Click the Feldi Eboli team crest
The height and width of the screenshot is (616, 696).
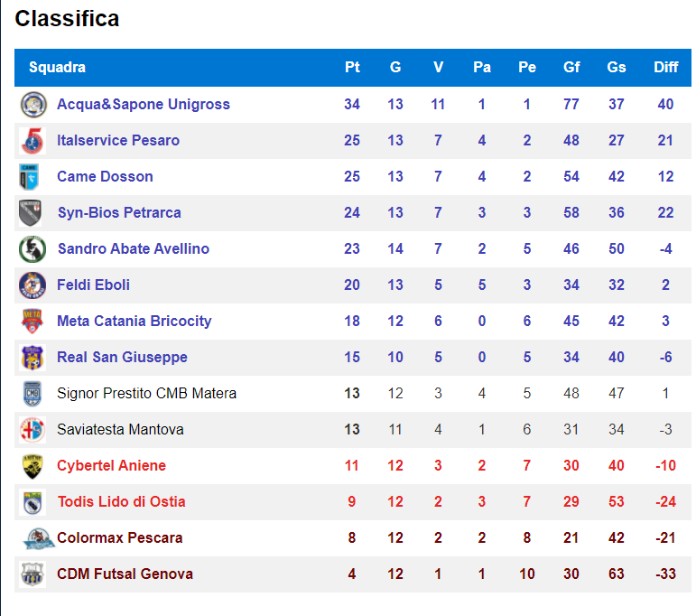tap(32, 285)
